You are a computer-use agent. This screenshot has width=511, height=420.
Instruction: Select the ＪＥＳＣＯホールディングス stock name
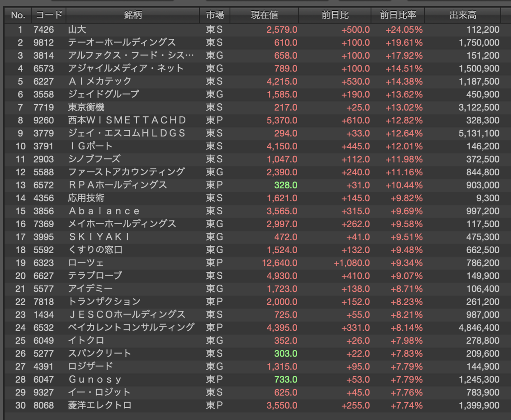[127, 314]
